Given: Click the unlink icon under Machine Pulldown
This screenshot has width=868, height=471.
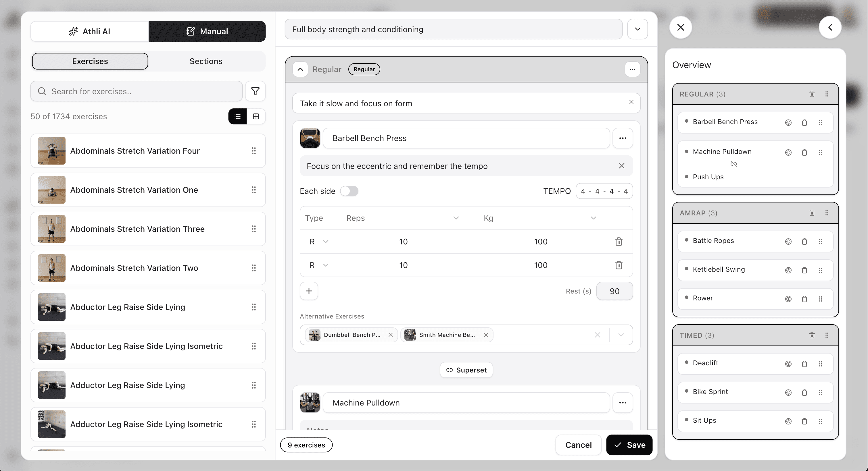Looking at the screenshot, I should [x=734, y=164].
